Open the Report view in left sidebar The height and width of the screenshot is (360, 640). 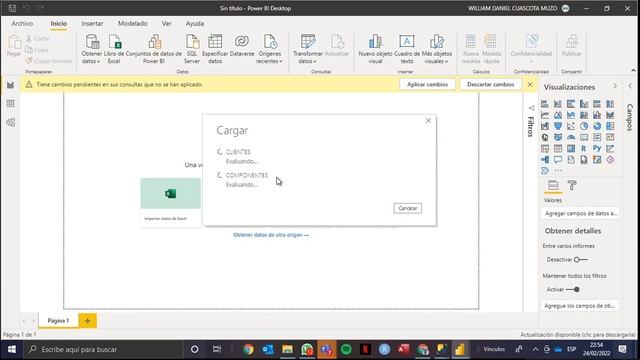11,85
